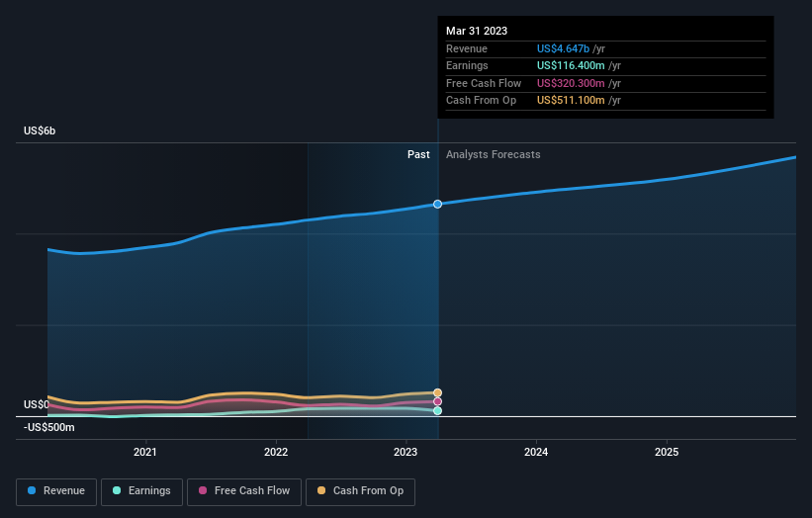Click the -US$500m y-axis label
This screenshot has height=518, width=812.
point(49,427)
